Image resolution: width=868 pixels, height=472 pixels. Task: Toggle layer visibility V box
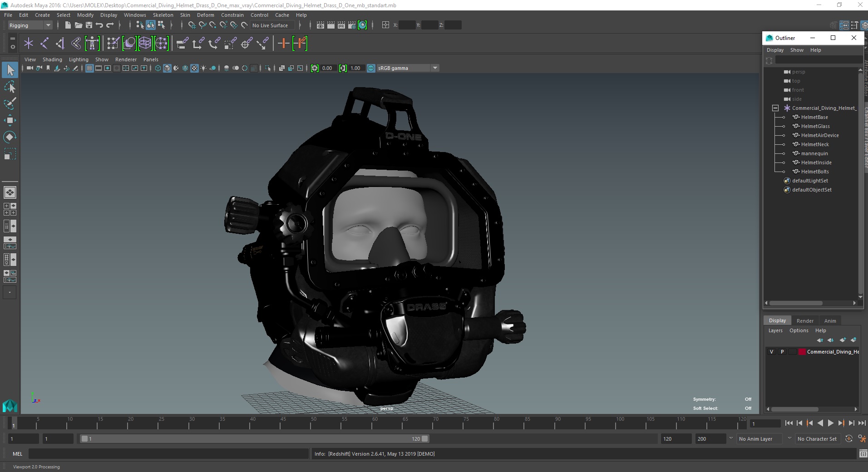[771, 352]
